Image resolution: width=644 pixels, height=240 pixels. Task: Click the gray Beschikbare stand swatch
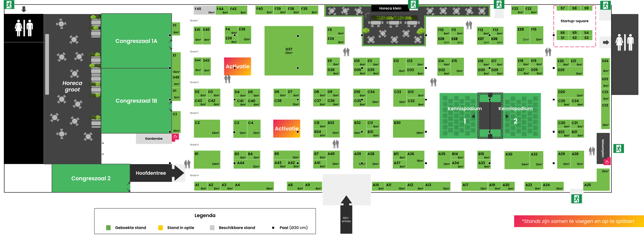[212, 228]
